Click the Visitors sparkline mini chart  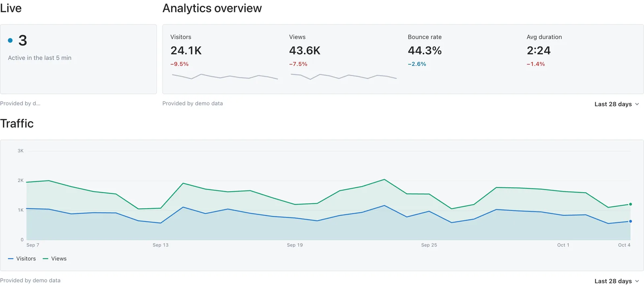225,76
